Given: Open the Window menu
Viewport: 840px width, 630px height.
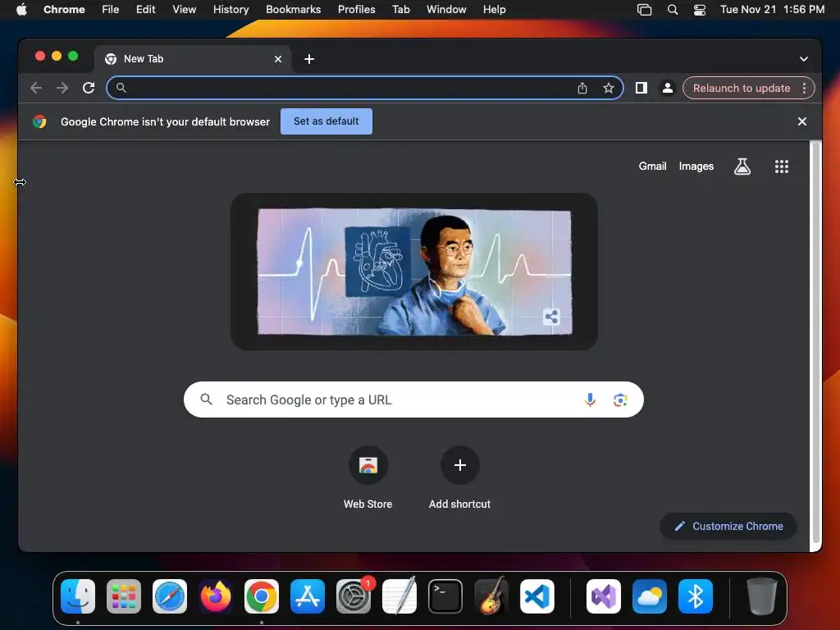Looking at the screenshot, I should point(446,9).
